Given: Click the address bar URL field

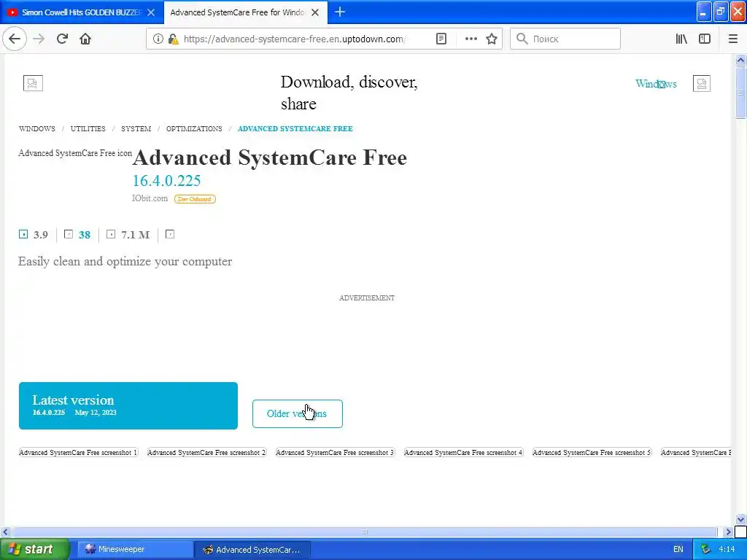Looking at the screenshot, I should (295, 39).
